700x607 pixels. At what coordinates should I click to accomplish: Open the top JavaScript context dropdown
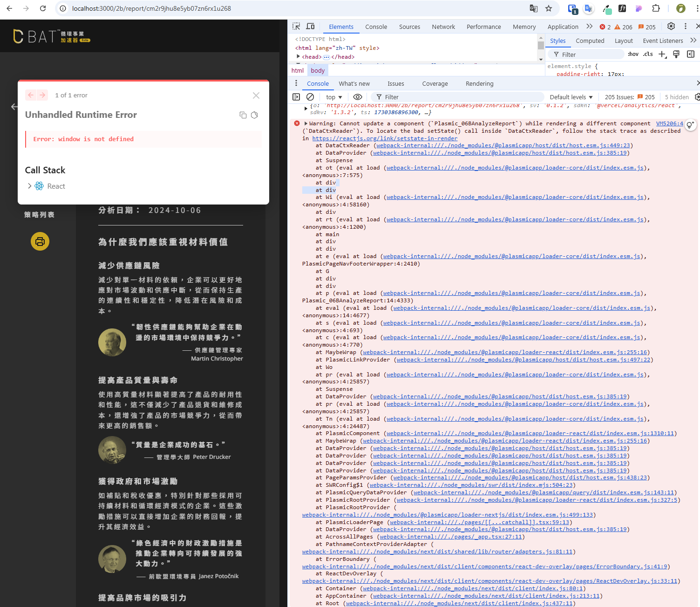(334, 97)
